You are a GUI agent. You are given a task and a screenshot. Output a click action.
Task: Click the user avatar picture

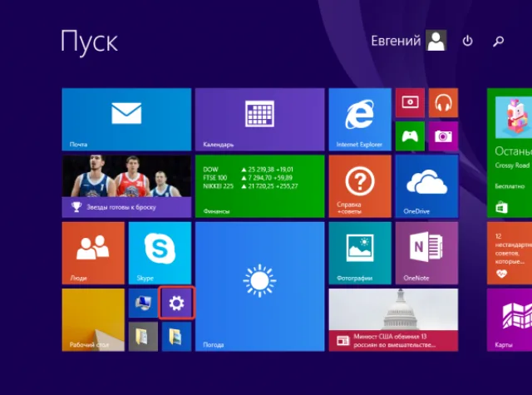436,41
